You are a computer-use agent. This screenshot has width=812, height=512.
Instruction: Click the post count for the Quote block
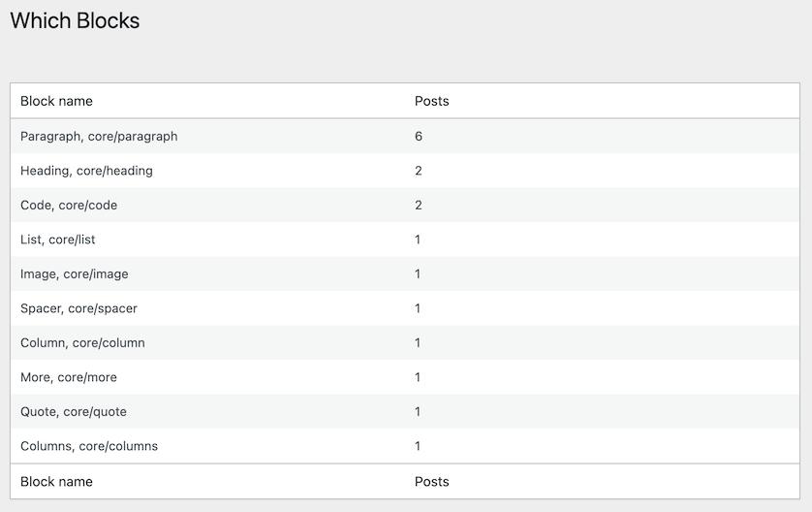pyautogui.click(x=418, y=411)
